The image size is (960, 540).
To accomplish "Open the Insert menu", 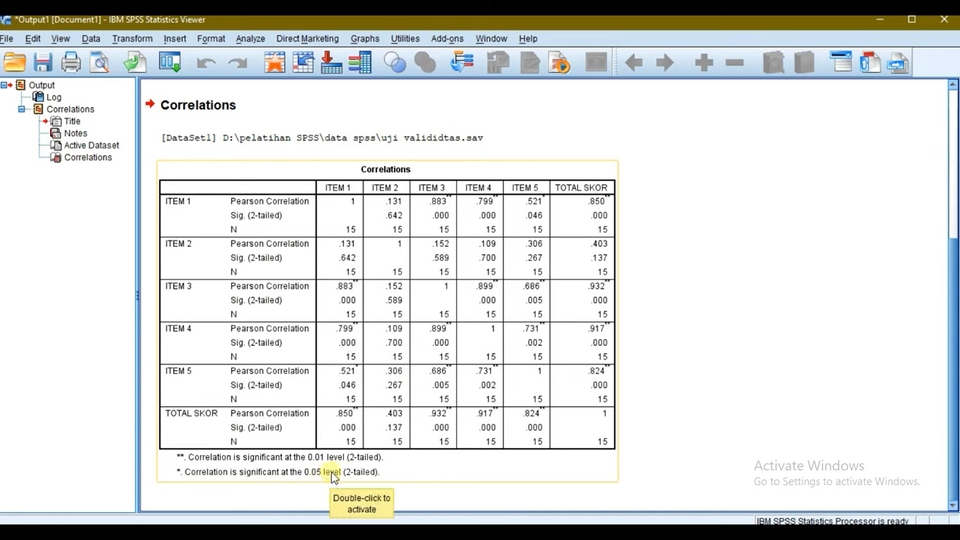I will point(174,39).
